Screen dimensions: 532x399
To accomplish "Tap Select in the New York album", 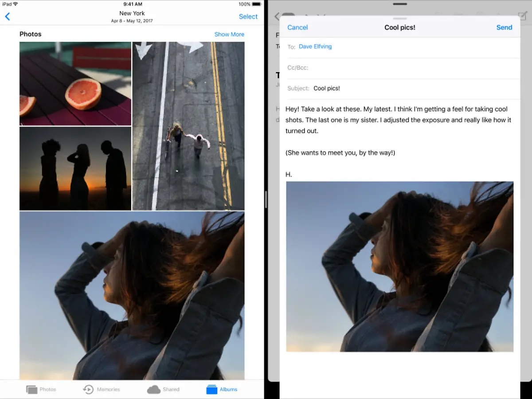I will click(248, 16).
